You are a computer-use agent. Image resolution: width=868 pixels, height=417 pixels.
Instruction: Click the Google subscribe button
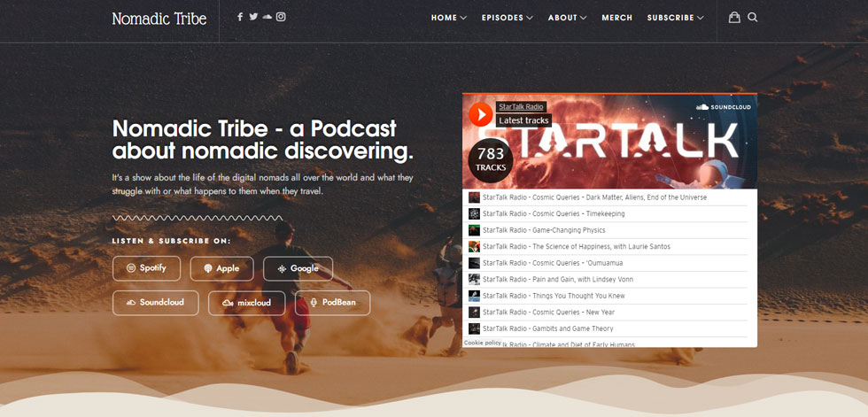click(x=298, y=269)
